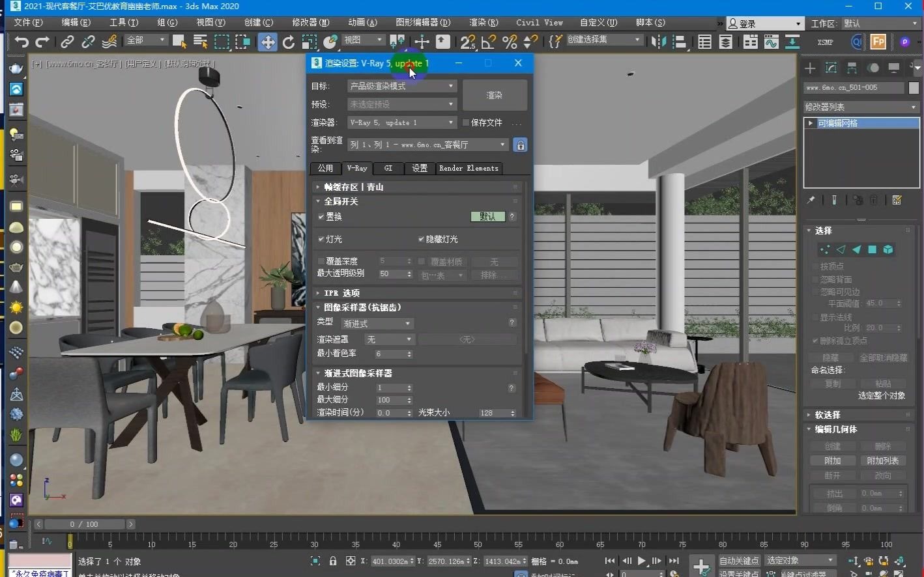Activate the Select and Move tool
Viewport: 924px width, 577px height.
click(x=268, y=42)
